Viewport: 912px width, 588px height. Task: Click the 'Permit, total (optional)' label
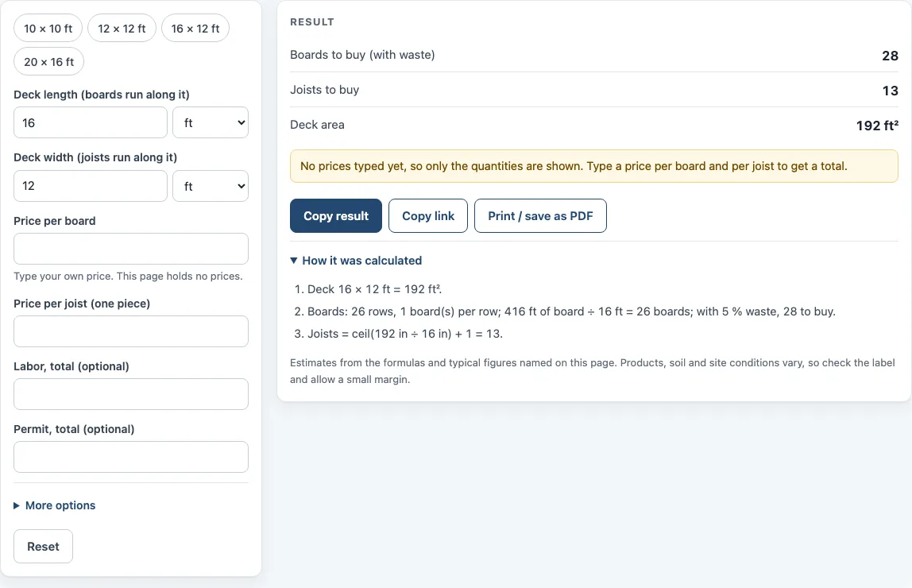click(x=74, y=429)
